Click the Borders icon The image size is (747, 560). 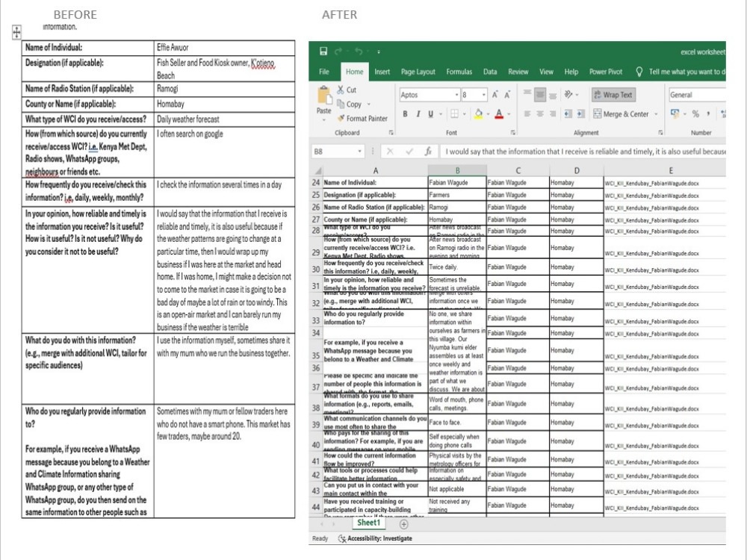coord(454,113)
